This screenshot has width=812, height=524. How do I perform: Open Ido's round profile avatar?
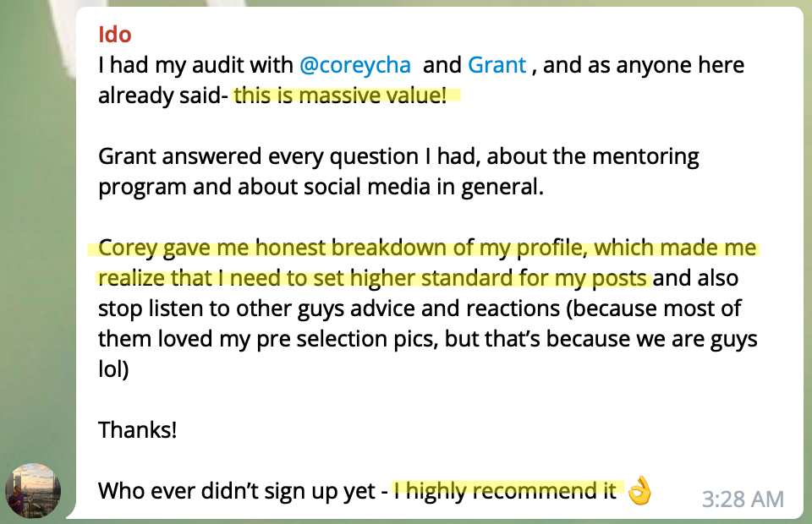click(33, 490)
